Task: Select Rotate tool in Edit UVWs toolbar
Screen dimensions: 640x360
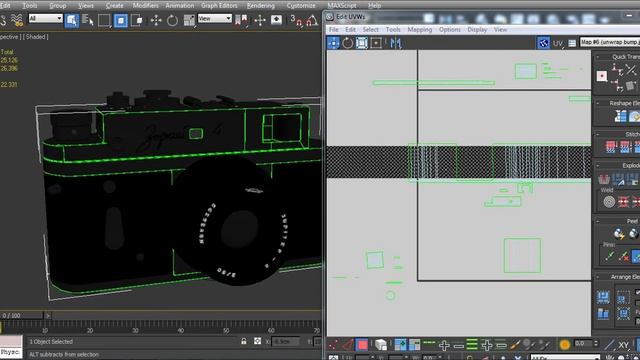Action: (x=347, y=43)
